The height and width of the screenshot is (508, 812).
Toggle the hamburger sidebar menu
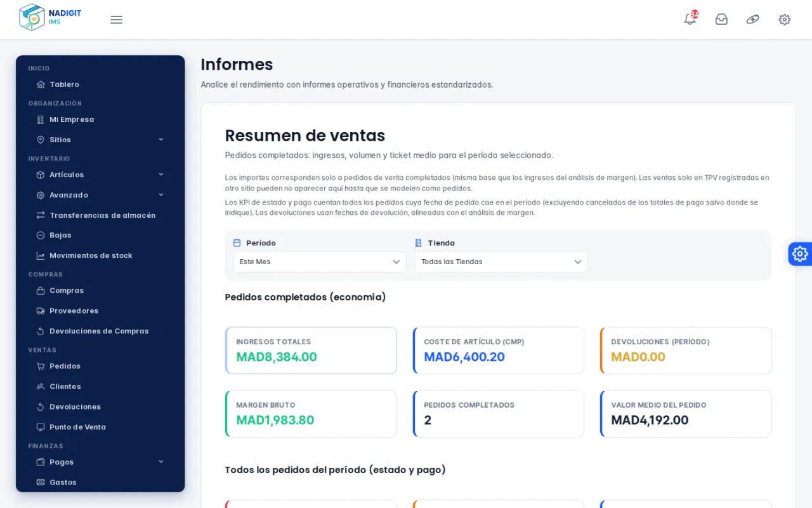(x=116, y=20)
